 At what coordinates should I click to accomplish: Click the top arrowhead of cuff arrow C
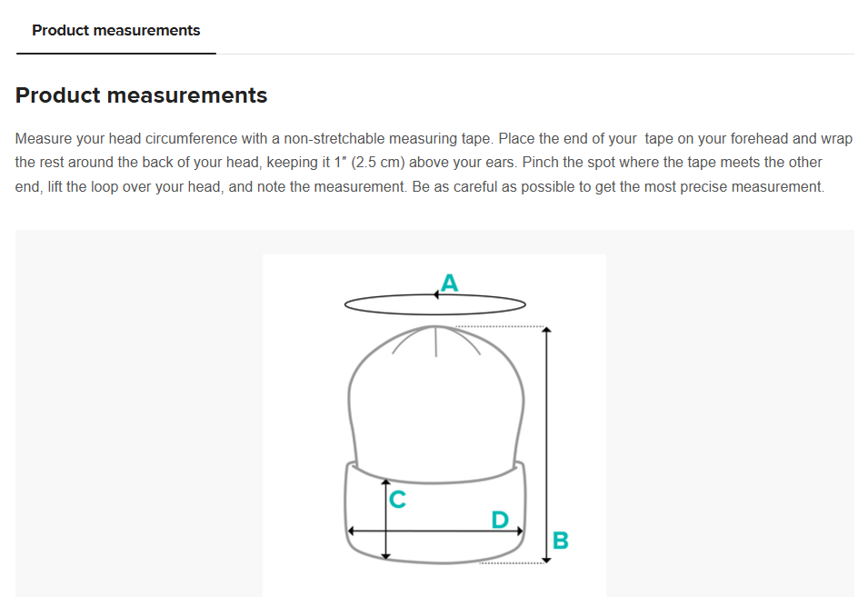386,483
